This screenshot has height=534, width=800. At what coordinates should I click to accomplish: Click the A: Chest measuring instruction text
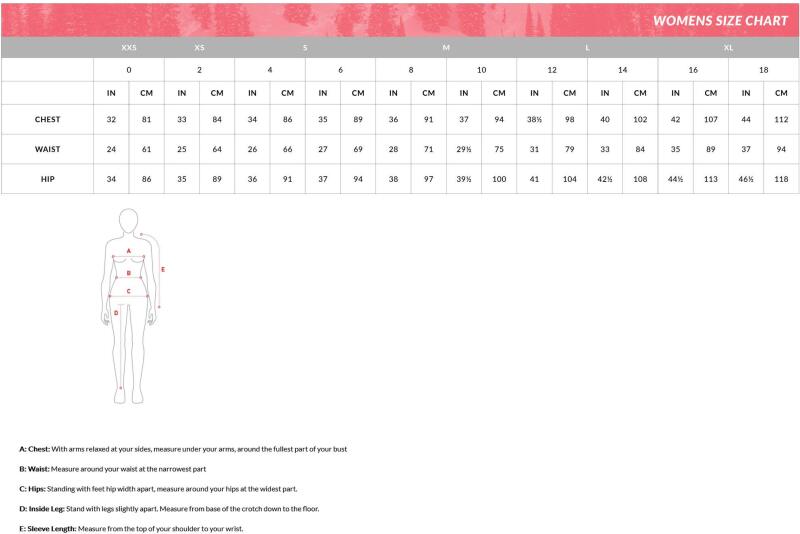tap(183, 449)
